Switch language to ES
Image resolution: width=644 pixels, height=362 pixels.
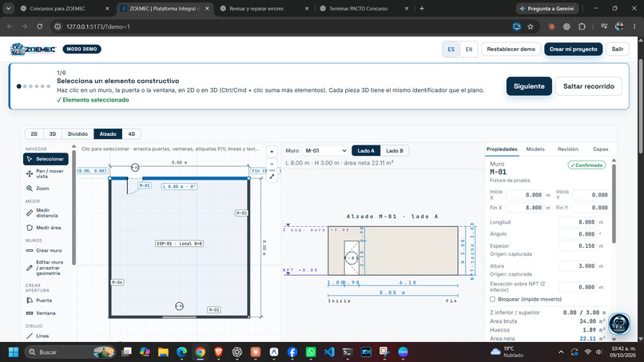pyautogui.click(x=451, y=50)
